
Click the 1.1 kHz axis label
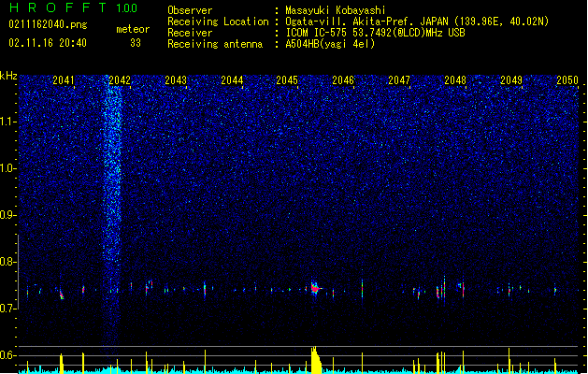(x=7, y=122)
